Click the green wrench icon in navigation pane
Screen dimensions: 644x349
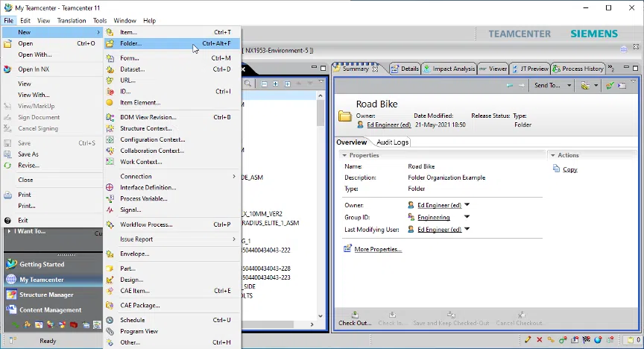pyautogui.click(x=15, y=324)
